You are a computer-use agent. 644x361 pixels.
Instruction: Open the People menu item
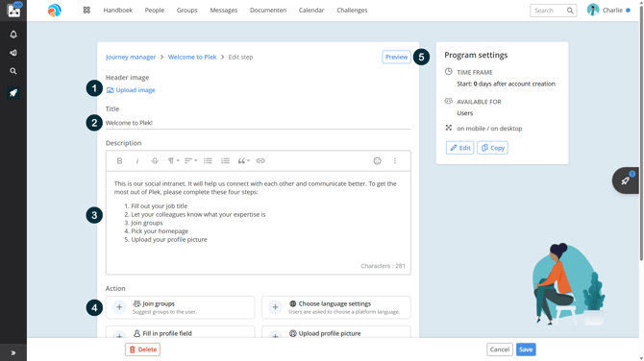[x=155, y=11]
